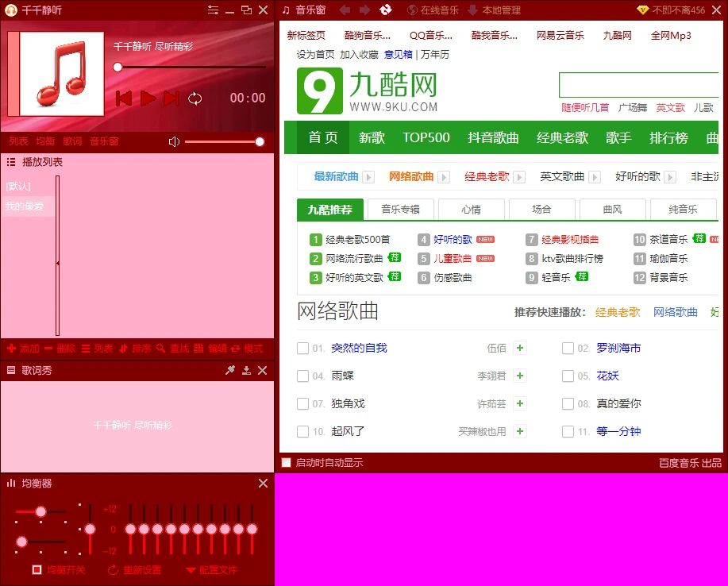This screenshot has width=728, height=586.
Task: Check the box for 罗刹海市
Action: click(x=568, y=348)
